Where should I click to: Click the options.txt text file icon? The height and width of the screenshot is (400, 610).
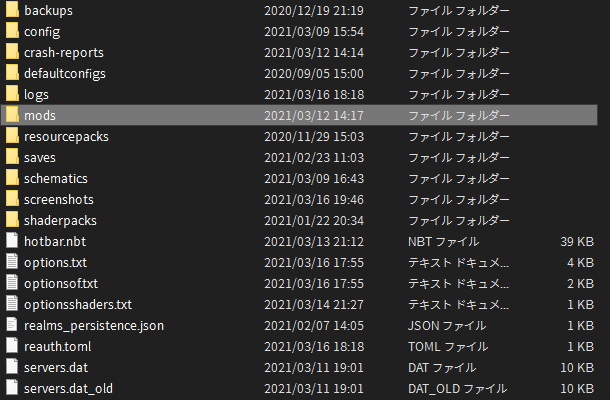12,262
